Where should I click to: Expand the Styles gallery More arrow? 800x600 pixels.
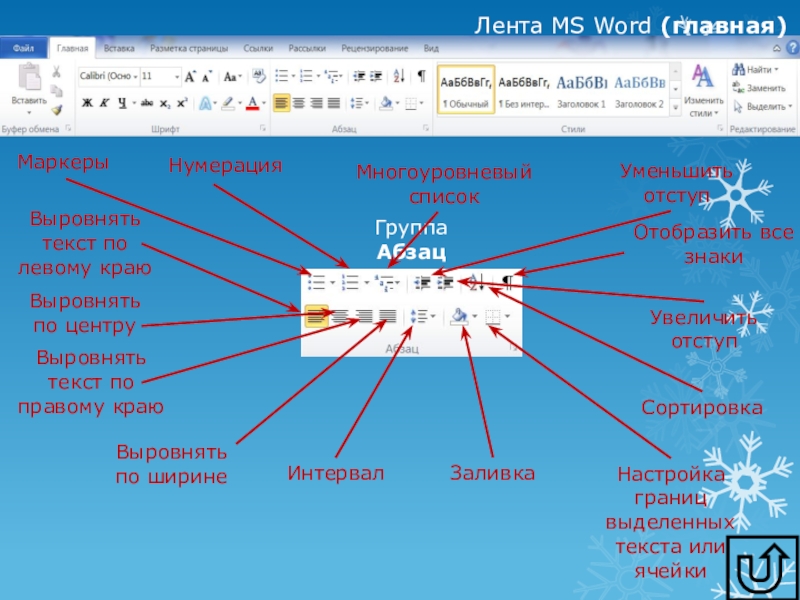[676, 108]
